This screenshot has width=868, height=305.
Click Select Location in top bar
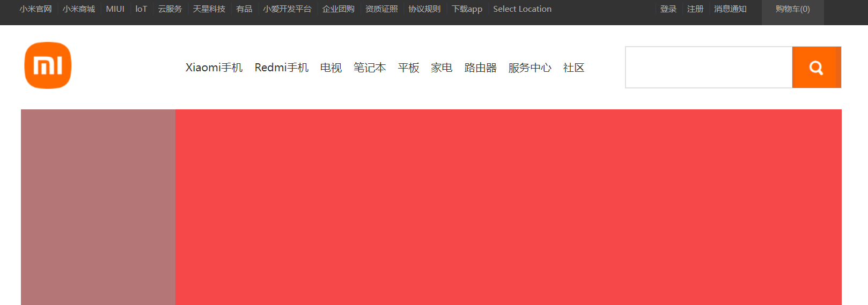tap(523, 9)
